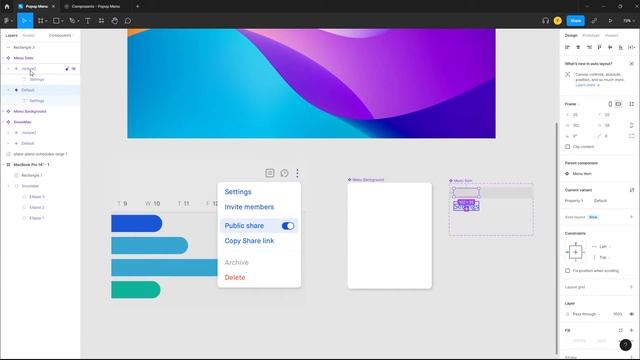Add a layout grid
Screen dimensions: 640x360
click(x=631, y=287)
